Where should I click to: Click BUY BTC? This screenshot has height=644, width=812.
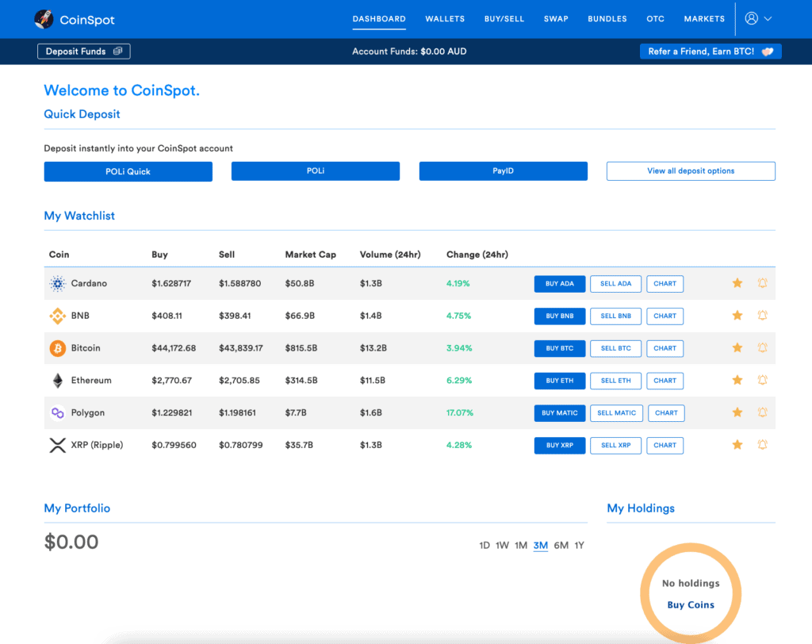pyautogui.click(x=560, y=349)
